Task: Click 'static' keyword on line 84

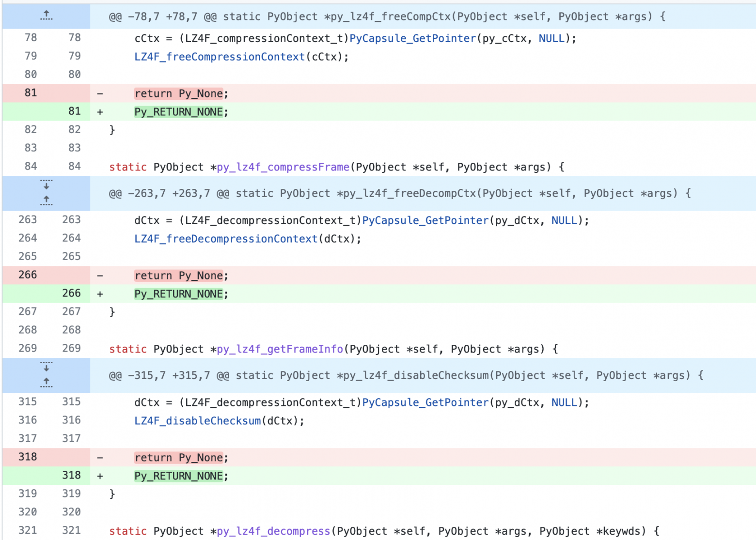Action: (128, 167)
